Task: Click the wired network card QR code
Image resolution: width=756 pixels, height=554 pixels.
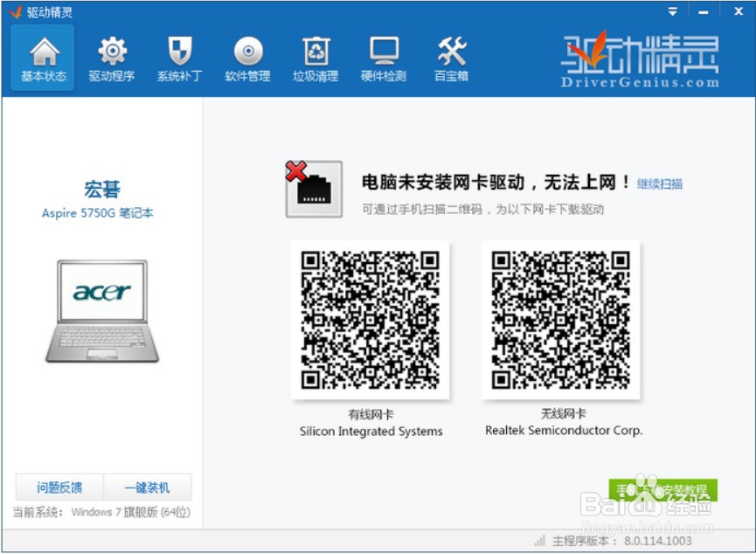Action: pyautogui.click(x=371, y=321)
